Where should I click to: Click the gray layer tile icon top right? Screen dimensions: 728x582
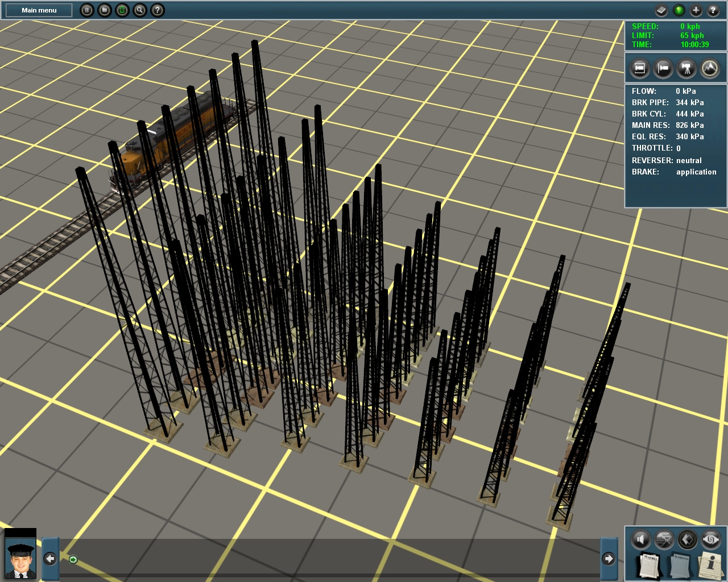click(x=661, y=10)
